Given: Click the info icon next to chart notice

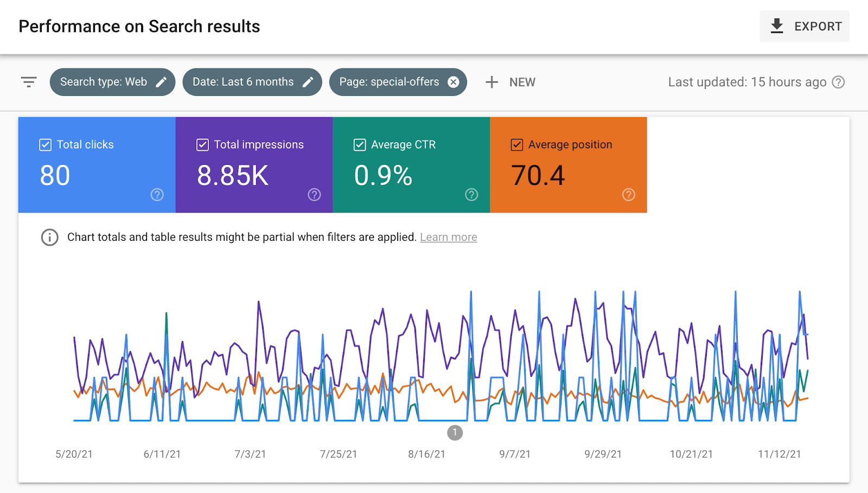Looking at the screenshot, I should (x=49, y=237).
